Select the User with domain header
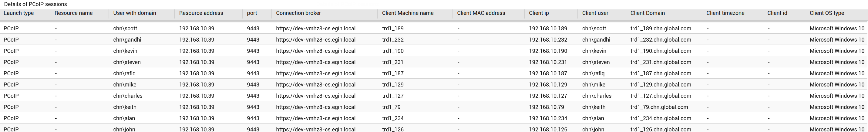 (x=134, y=13)
